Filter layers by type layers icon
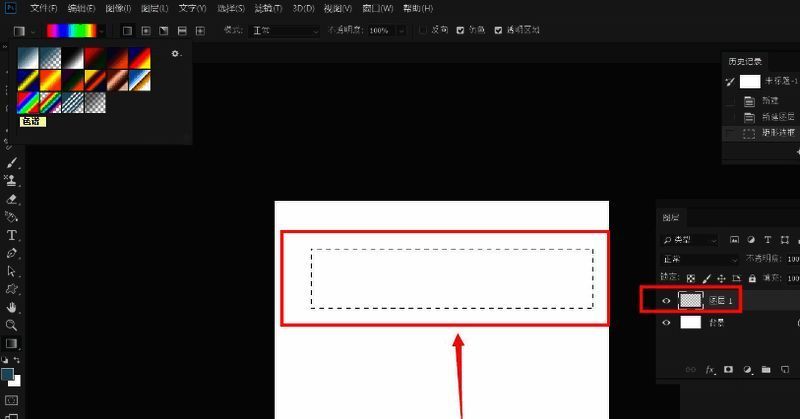The height and width of the screenshot is (419, 800). (767, 239)
